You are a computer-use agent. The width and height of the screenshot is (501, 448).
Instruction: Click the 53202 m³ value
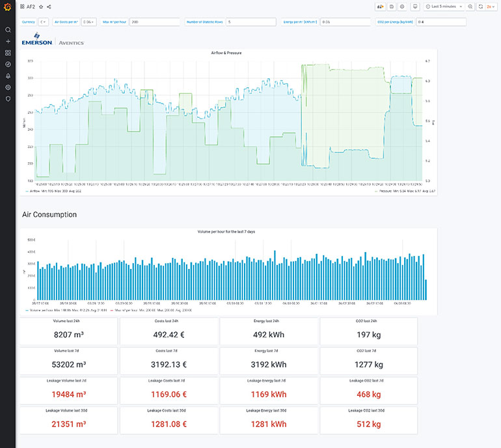pyautogui.click(x=69, y=365)
